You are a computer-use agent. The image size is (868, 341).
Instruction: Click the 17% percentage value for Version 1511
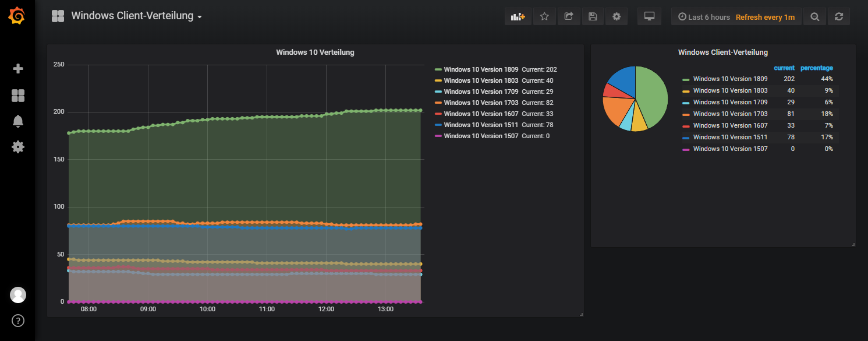click(827, 137)
